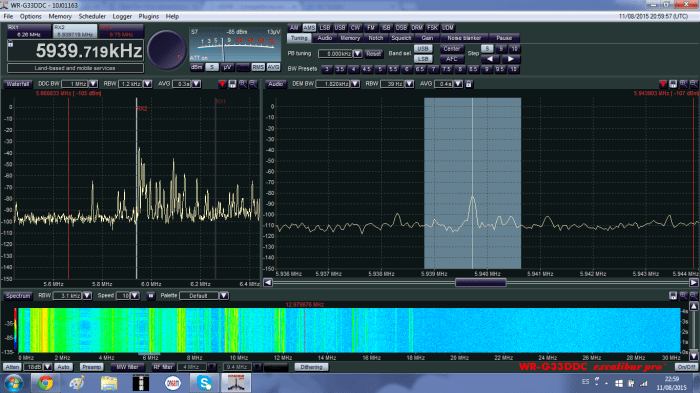Viewport: 700px width, 393px height.
Task: Select the RX1 receiver tab
Action: [29, 31]
